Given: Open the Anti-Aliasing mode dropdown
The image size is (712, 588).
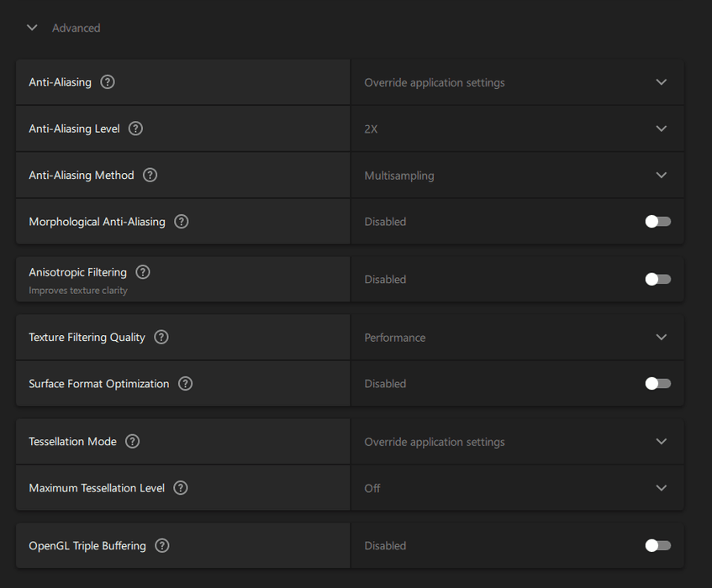Looking at the screenshot, I should 517,82.
